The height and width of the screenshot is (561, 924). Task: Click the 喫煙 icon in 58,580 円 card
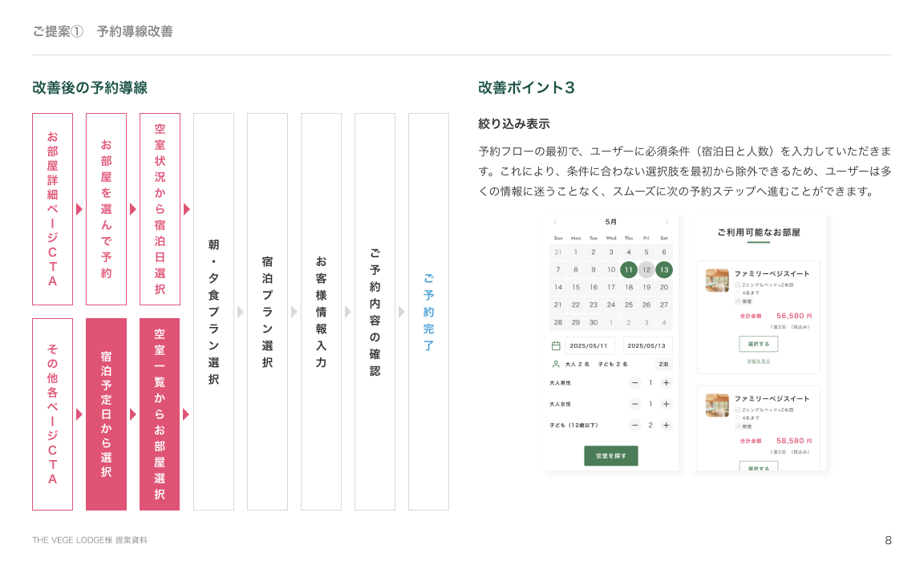tap(737, 426)
